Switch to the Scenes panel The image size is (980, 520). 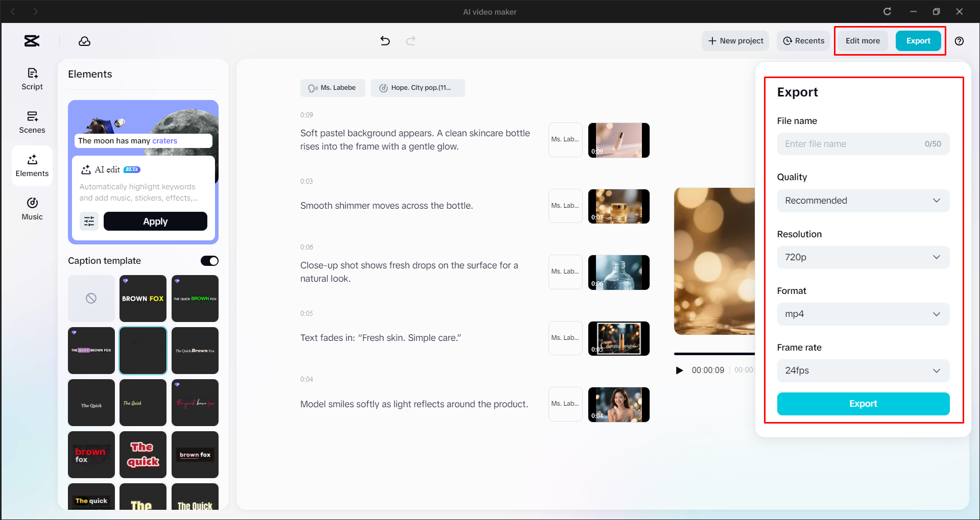coord(32,122)
